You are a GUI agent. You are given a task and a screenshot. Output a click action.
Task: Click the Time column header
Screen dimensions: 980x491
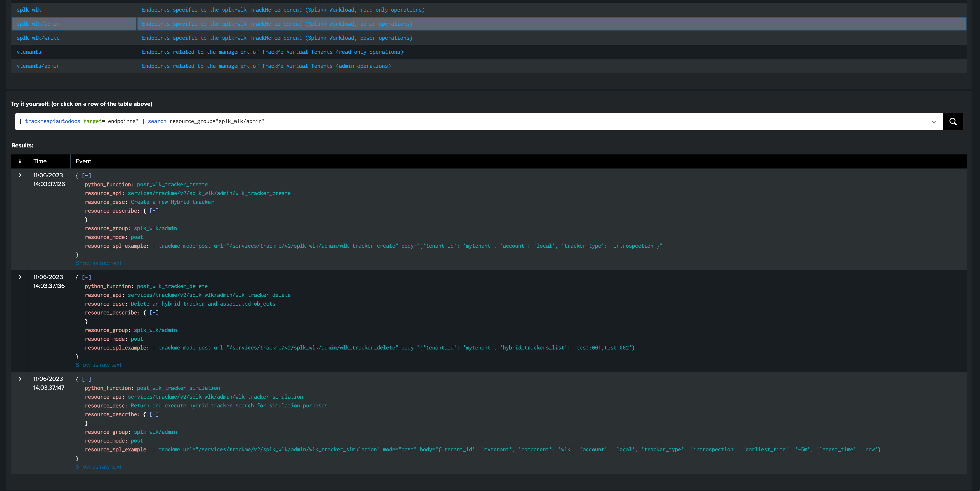tap(40, 161)
